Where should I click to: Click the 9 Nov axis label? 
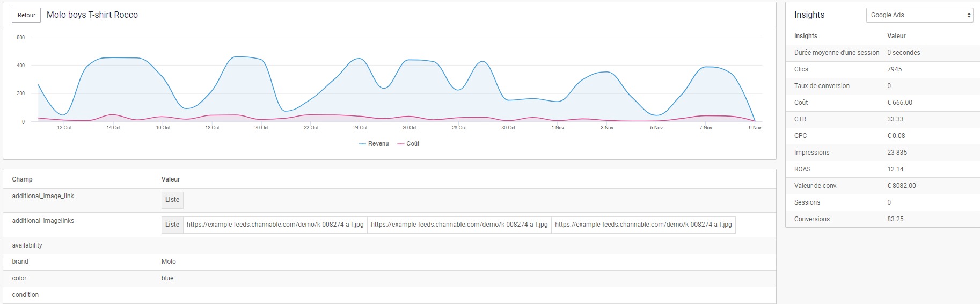pyautogui.click(x=755, y=128)
